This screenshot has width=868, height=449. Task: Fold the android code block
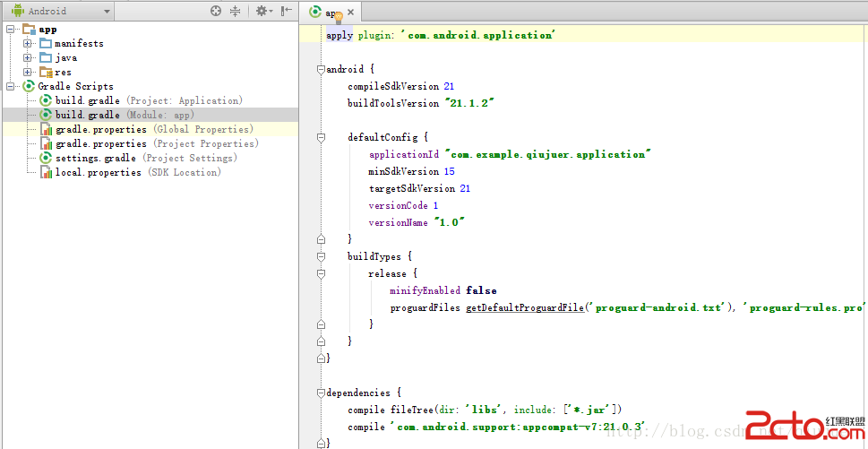click(319, 69)
